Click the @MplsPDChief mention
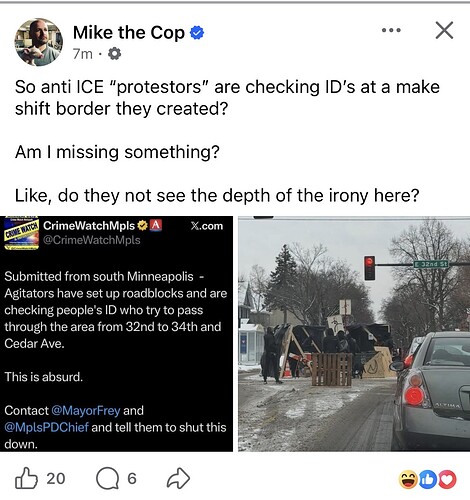 [x=46, y=427]
